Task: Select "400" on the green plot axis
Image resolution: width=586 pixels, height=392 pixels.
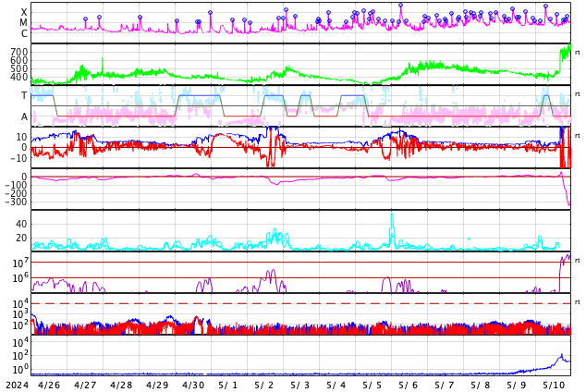Action: coord(19,78)
